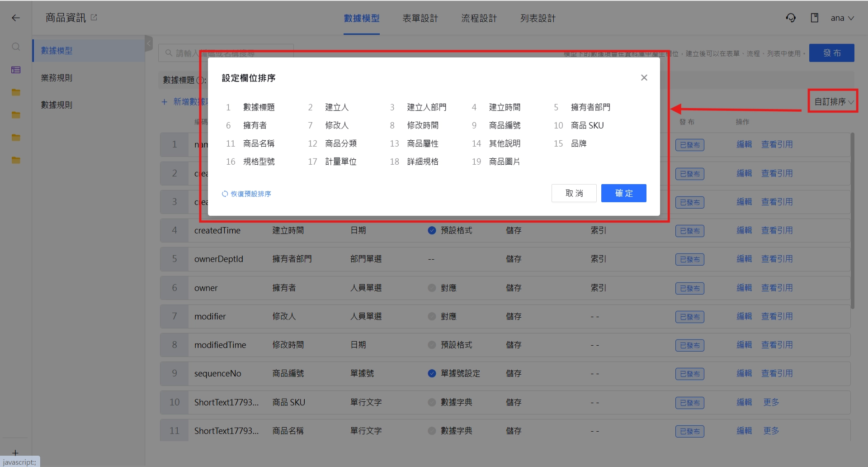Viewport: 868px width, 467px height.
Task: Select the purple table icon in sidebar
Action: pyautogui.click(x=16, y=70)
